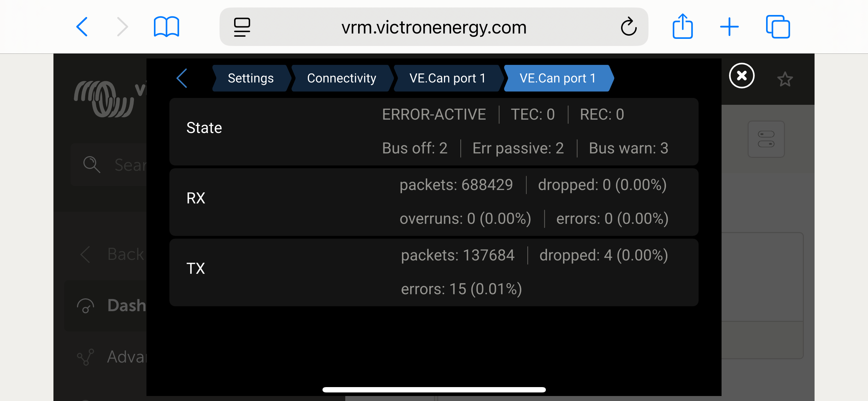Screen dimensions: 868x401
Task: Show all open tabs overview
Action: (777, 27)
